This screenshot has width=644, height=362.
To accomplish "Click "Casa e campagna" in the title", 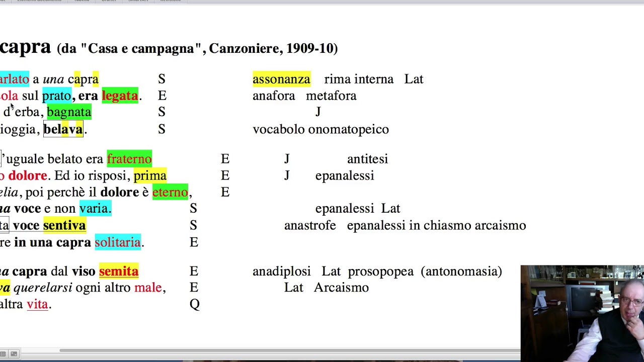I will coord(141,48).
